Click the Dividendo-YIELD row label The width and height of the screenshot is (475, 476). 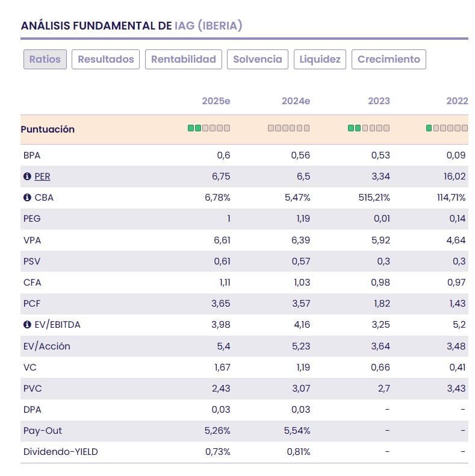(60, 452)
